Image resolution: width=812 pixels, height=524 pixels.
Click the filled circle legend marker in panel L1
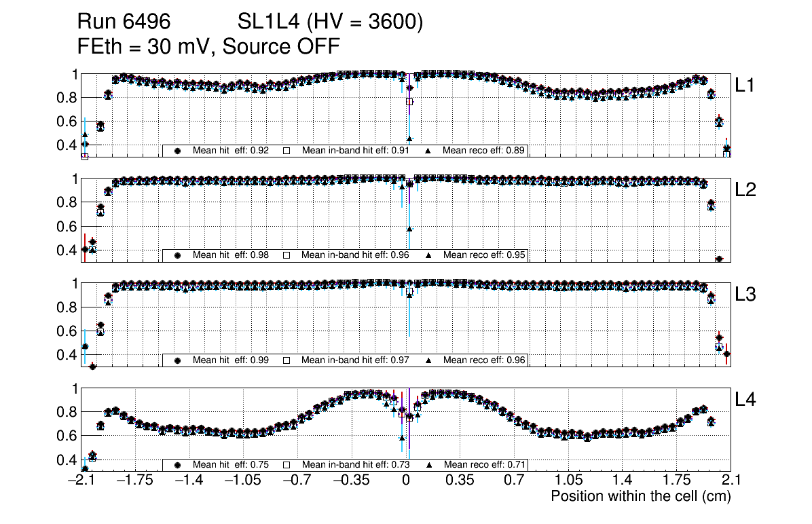(x=178, y=151)
